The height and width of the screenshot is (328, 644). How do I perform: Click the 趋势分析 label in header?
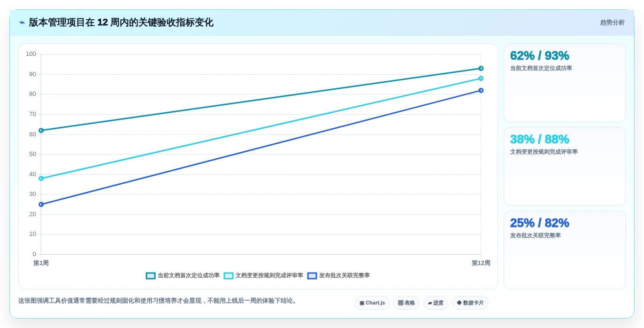(x=612, y=23)
